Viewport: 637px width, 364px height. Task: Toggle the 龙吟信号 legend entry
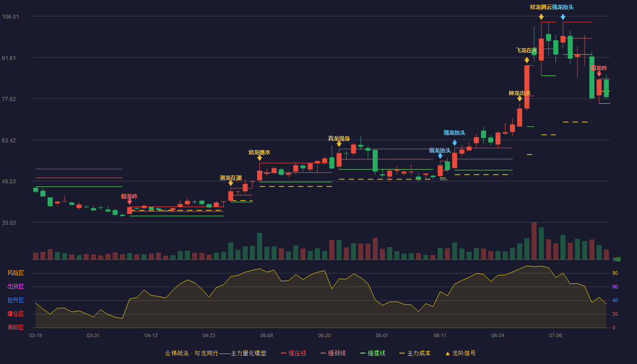[460, 353]
